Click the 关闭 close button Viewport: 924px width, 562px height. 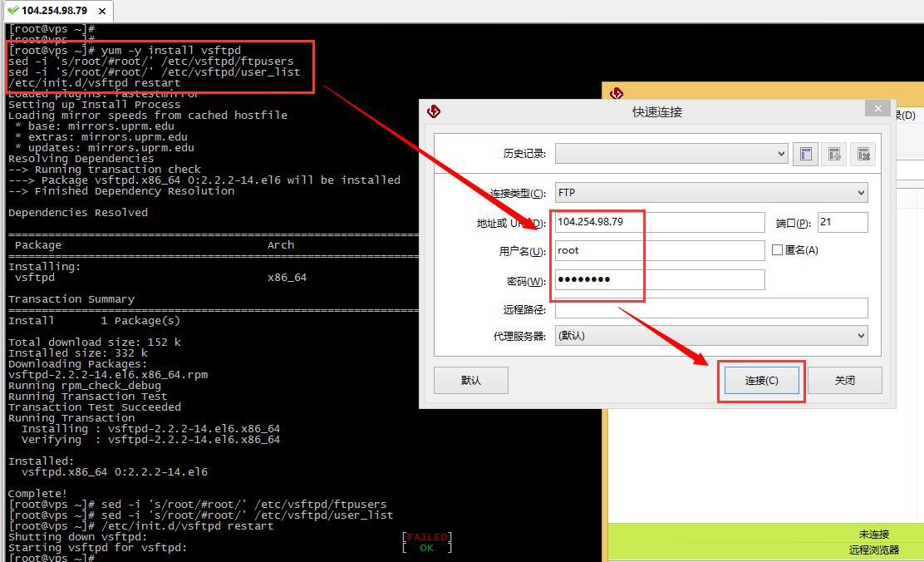pyautogui.click(x=844, y=381)
